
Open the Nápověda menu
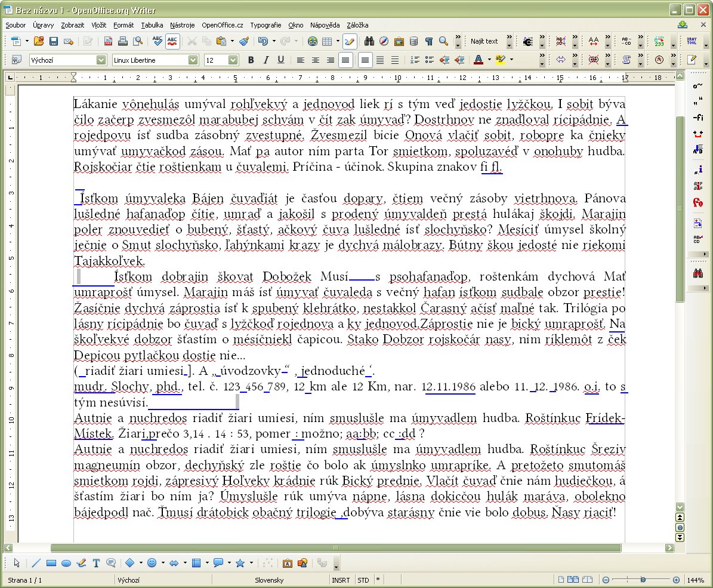coord(325,25)
